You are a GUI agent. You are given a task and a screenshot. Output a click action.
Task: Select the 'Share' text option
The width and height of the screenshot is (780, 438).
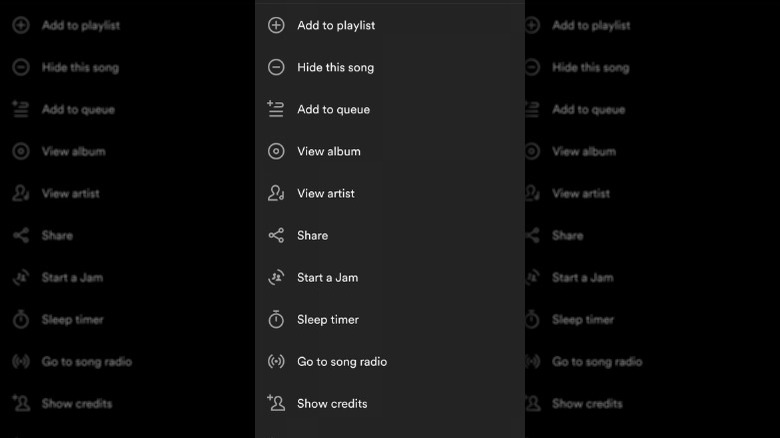[x=312, y=235]
